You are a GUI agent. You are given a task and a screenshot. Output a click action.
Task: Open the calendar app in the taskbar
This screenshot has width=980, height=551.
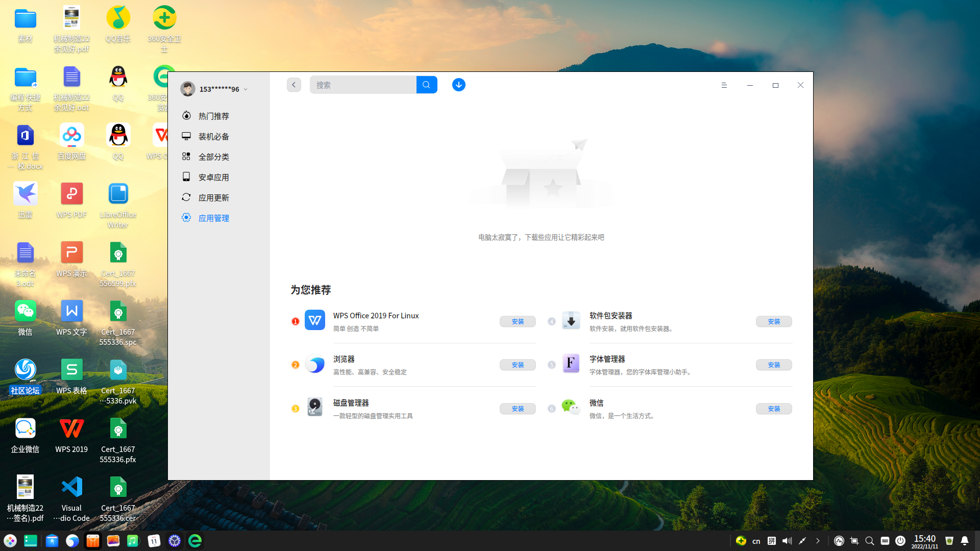(x=154, y=541)
